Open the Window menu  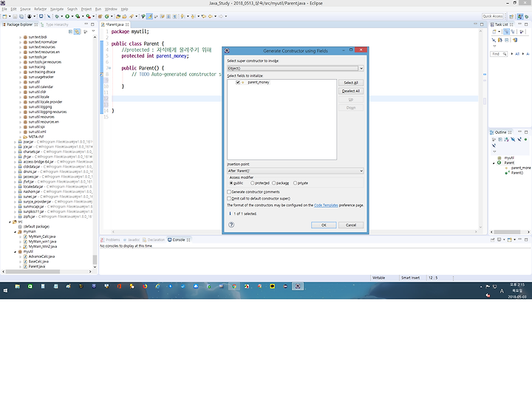pos(111,9)
